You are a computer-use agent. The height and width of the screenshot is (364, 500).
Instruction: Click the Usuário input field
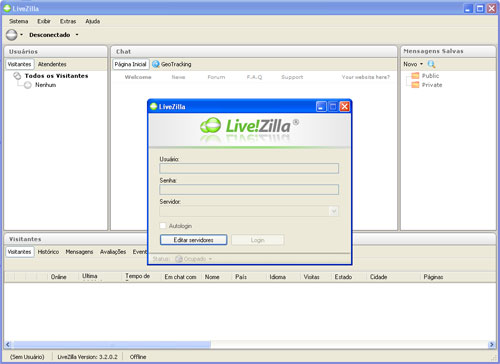pos(249,168)
